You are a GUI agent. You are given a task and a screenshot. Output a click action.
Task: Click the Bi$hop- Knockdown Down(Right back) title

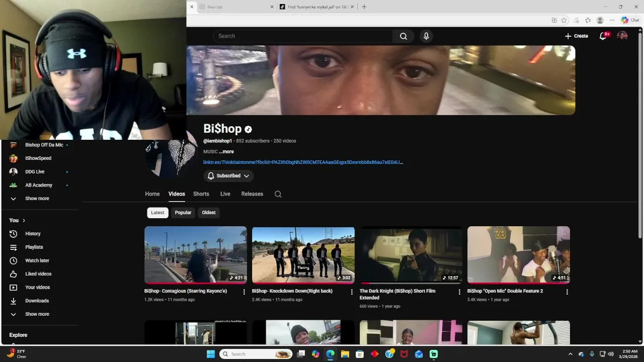[292, 291]
